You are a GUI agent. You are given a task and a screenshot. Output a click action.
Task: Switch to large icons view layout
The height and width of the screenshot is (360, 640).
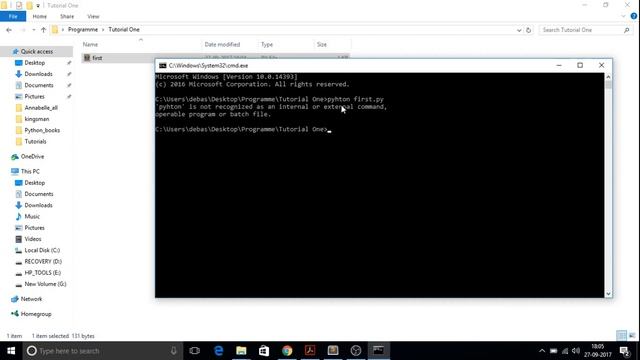(632, 336)
